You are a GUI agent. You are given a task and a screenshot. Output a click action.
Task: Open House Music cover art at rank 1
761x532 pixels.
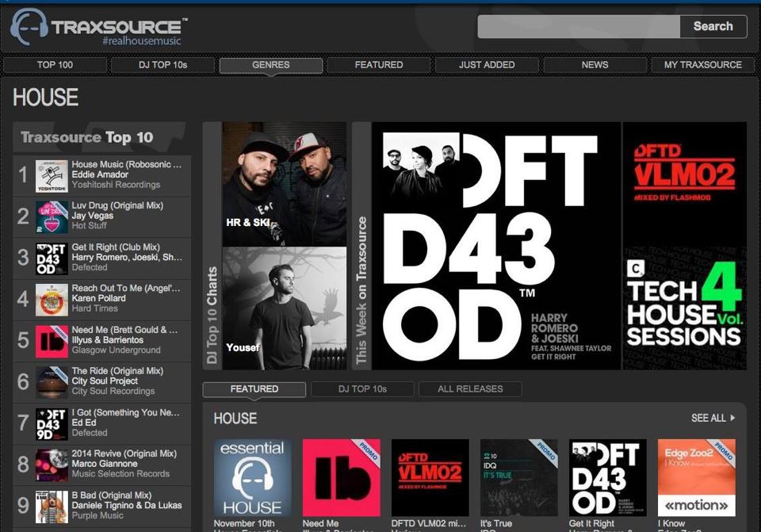point(52,176)
